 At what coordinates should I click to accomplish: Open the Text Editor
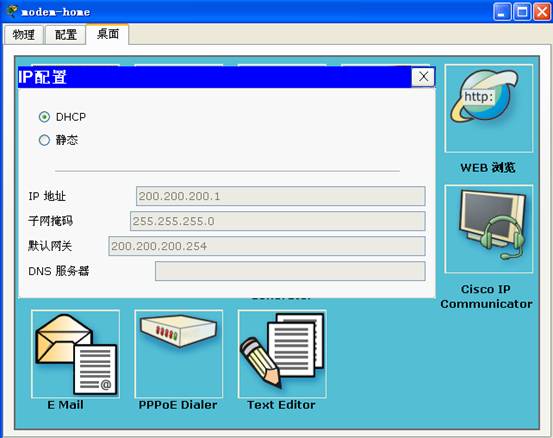[282, 354]
